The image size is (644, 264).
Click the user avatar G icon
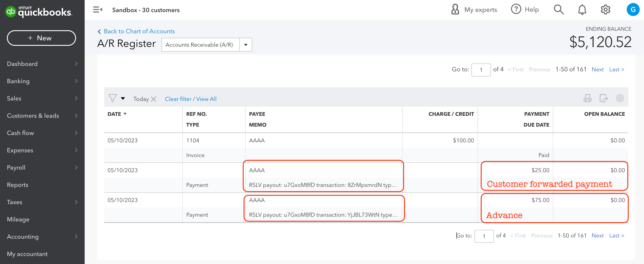pyautogui.click(x=633, y=10)
